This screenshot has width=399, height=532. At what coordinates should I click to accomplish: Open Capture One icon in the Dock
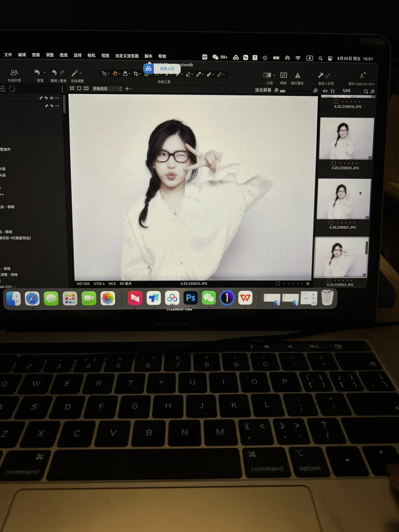(x=227, y=298)
